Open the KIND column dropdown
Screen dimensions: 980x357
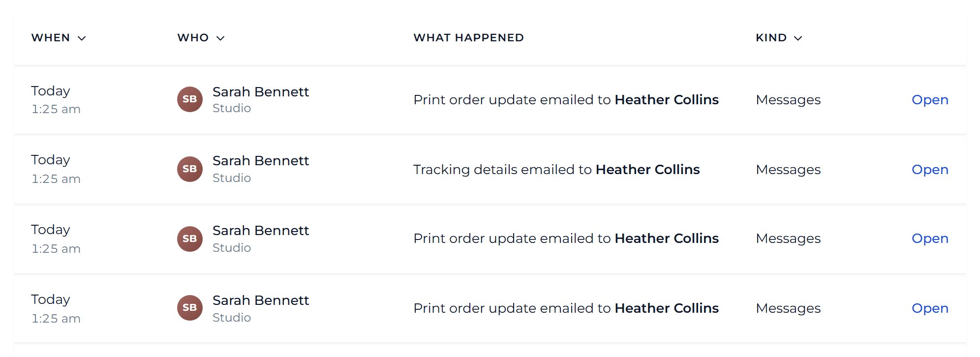pos(798,38)
